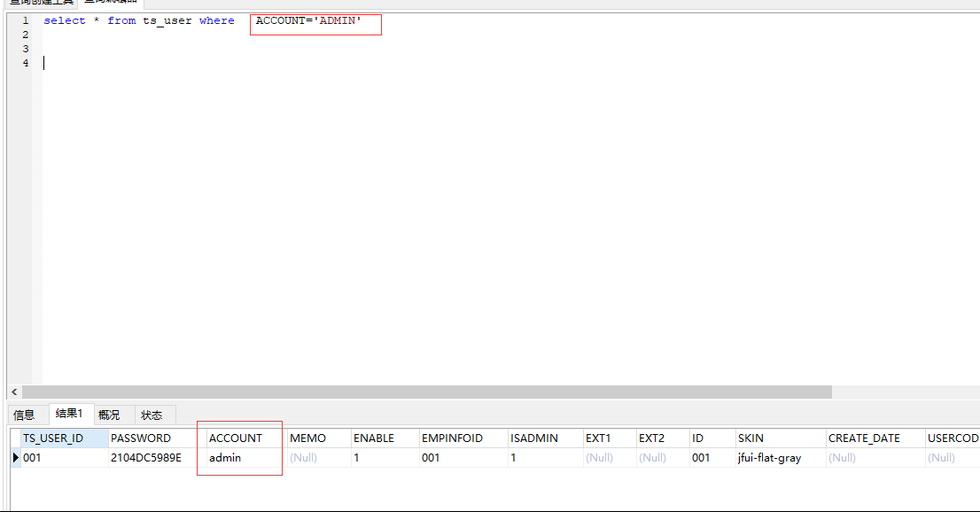Click the where keyword in the query

[217, 20]
